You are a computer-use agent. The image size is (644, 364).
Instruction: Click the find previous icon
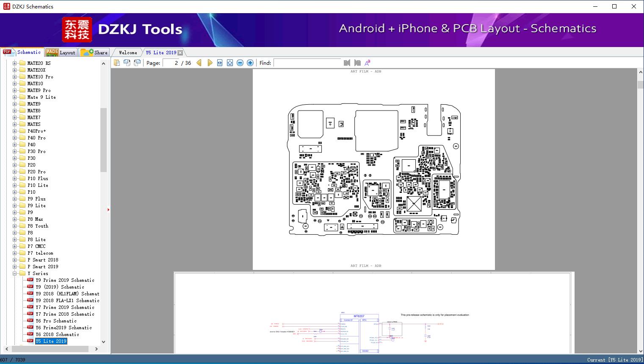click(x=347, y=63)
